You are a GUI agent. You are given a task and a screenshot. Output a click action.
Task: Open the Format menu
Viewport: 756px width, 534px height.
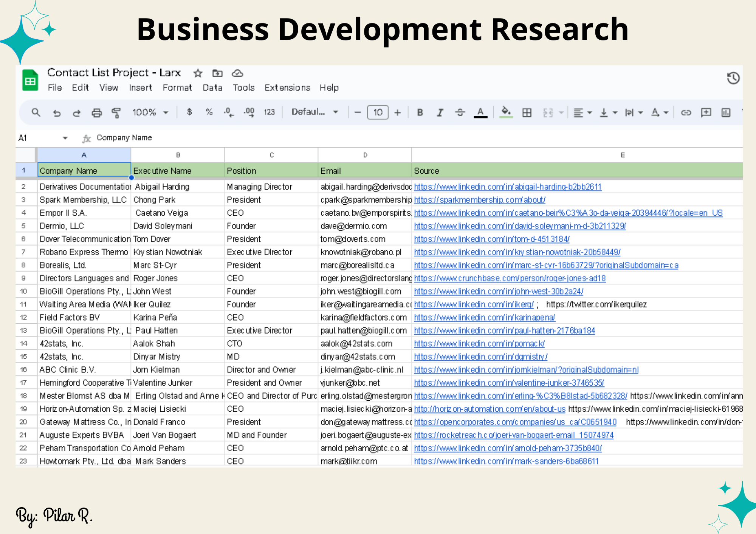[177, 88]
